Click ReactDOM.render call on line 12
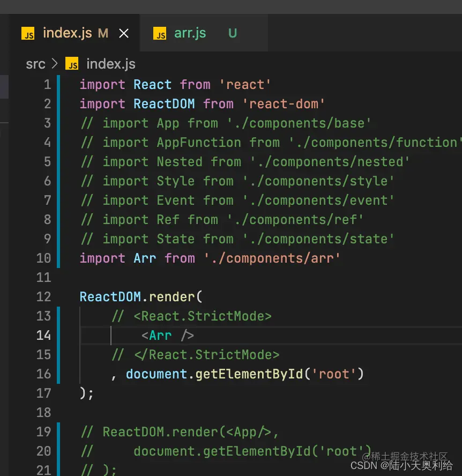The width and height of the screenshot is (462, 476). [141, 297]
